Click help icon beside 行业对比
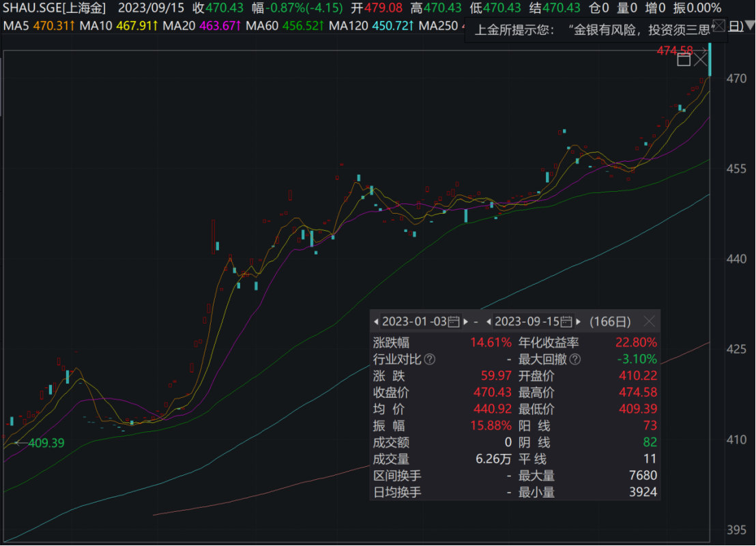 coord(429,359)
